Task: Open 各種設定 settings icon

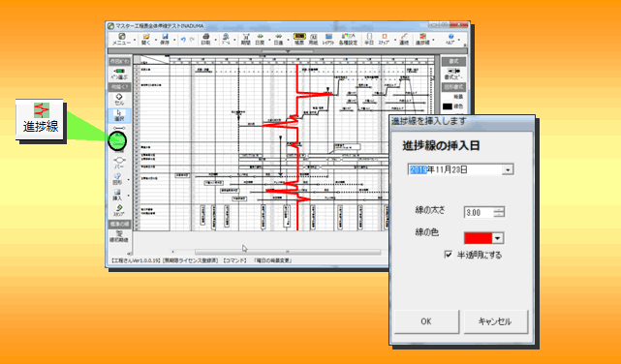Action: pyautogui.click(x=348, y=39)
